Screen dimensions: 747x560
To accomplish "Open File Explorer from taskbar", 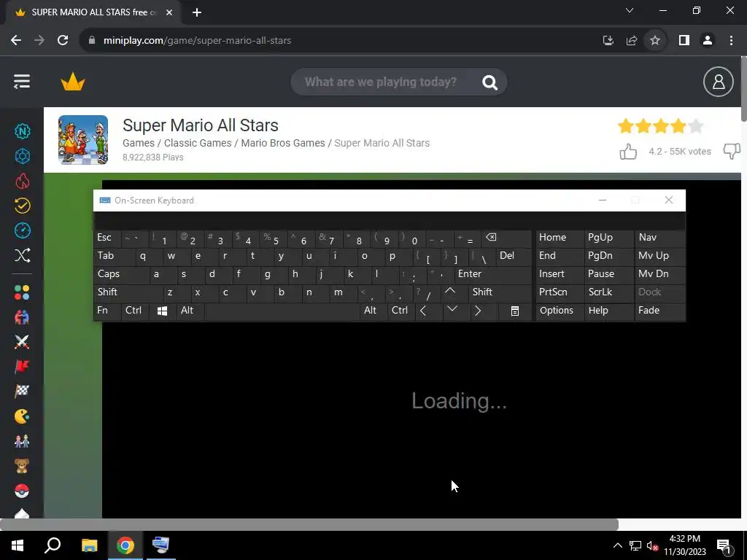I will 89,545.
